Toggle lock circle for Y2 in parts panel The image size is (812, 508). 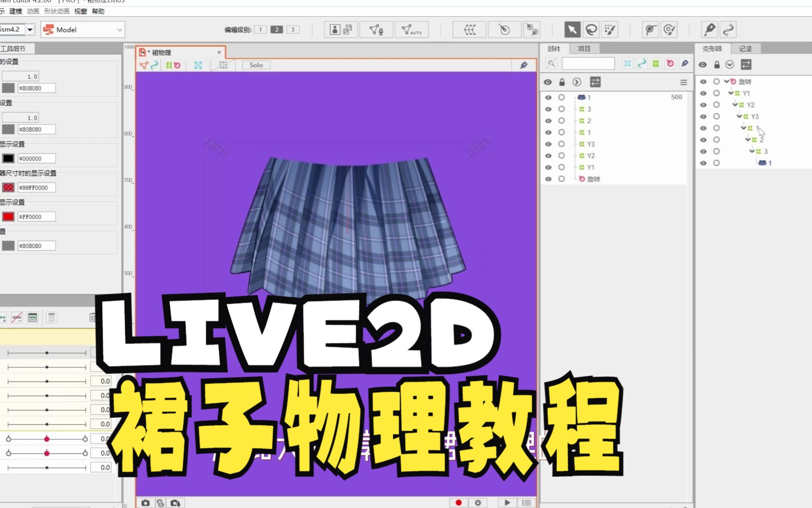coord(562,156)
